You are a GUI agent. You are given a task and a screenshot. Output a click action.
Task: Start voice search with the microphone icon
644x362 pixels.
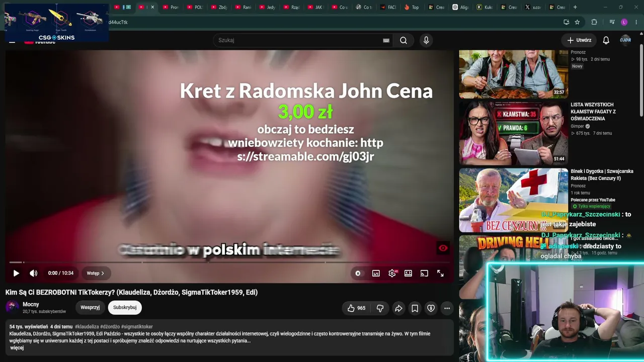(426, 40)
